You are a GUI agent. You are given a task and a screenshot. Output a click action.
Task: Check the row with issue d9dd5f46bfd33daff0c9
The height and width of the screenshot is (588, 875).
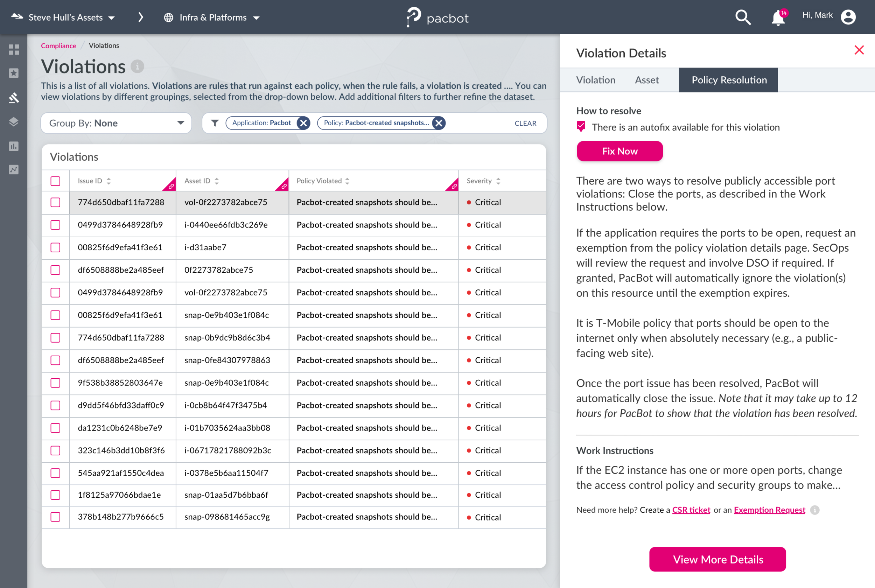(x=56, y=405)
